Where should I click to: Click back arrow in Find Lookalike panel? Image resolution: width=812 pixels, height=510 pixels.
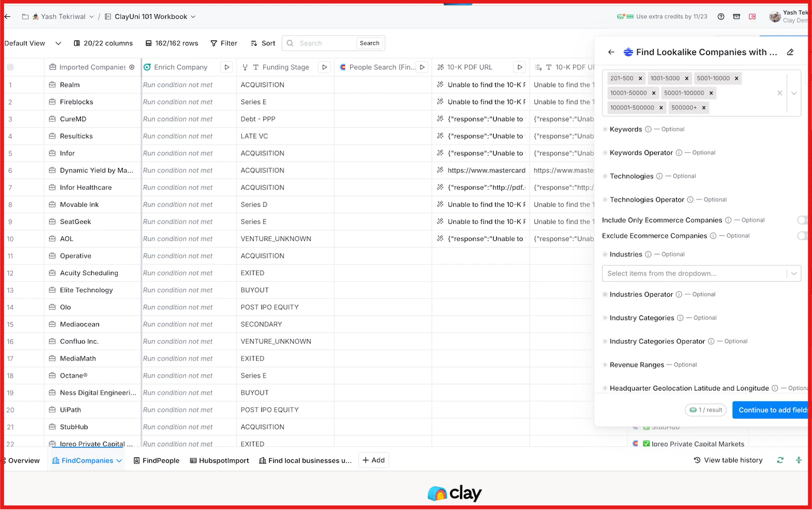pyautogui.click(x=611, y=52)
